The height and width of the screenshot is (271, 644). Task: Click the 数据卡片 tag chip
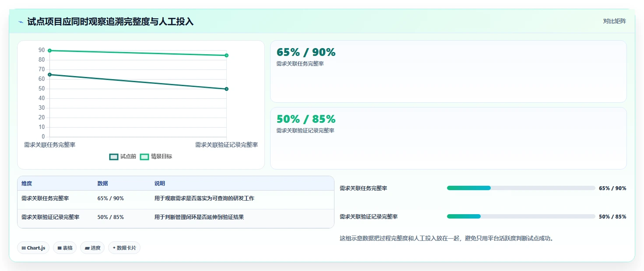124,248
